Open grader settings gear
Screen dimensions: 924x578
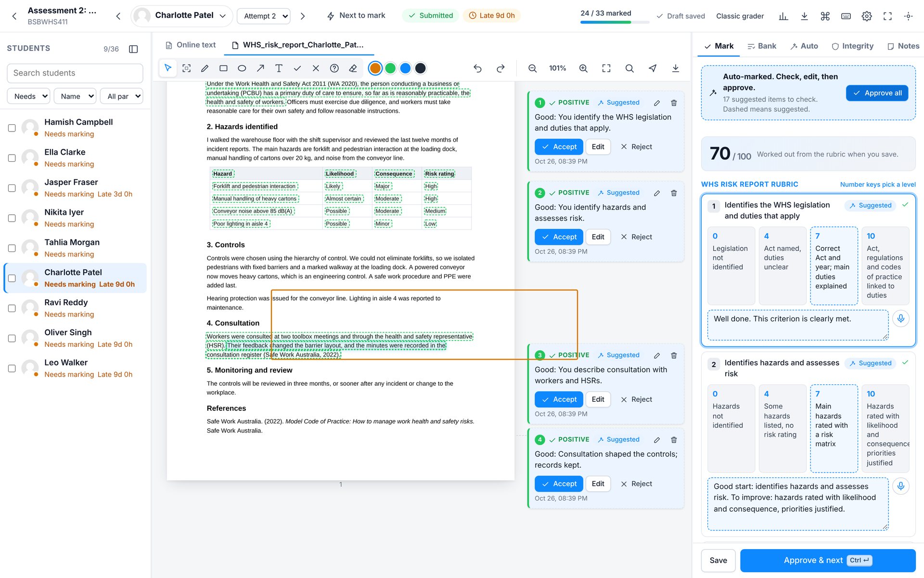(867, 16)
